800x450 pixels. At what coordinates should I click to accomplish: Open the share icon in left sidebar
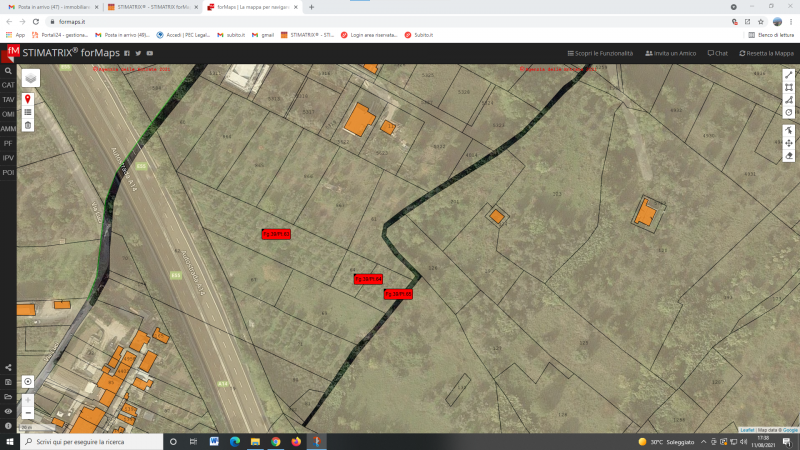(8, 368)
